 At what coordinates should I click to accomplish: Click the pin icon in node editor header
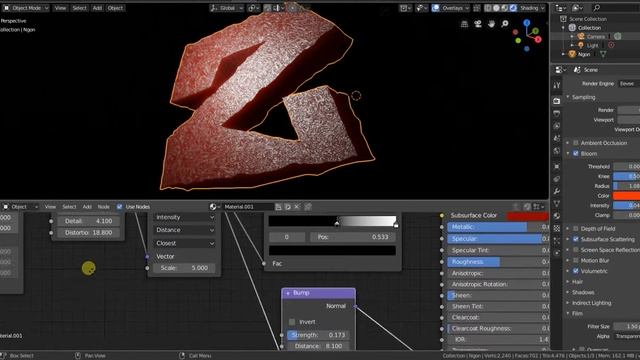(x=308, y=207)
